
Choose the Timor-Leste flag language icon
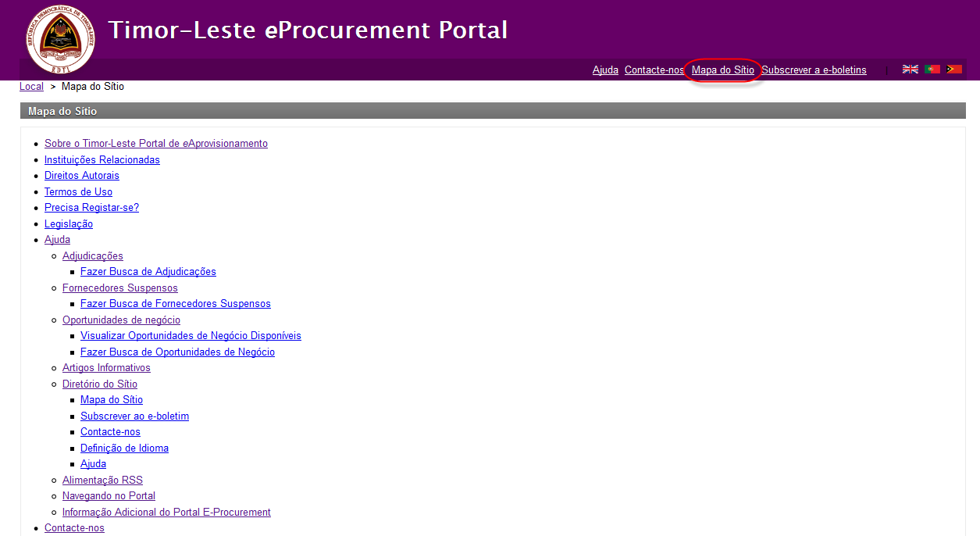(x=953, y=70)
